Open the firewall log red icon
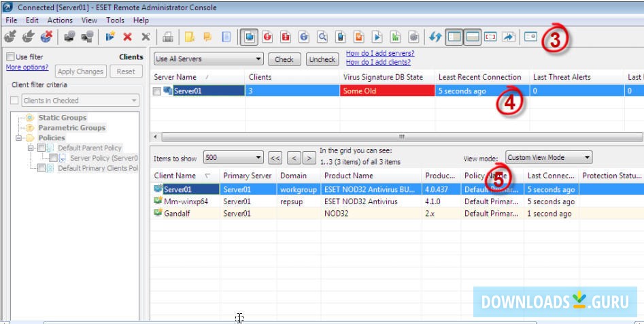The image size is (644, 324). tap(286, 37)
